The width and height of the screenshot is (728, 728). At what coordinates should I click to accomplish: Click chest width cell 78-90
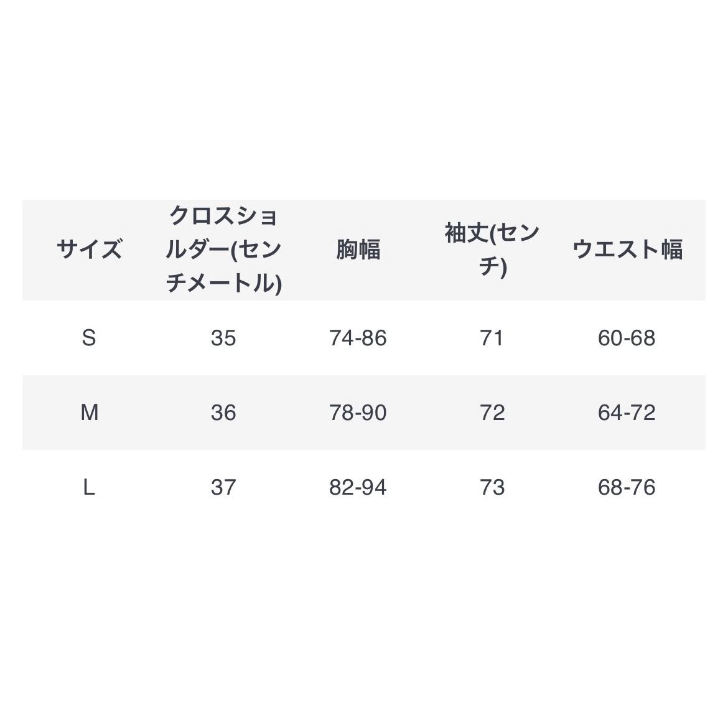click(x=358, y=413)
